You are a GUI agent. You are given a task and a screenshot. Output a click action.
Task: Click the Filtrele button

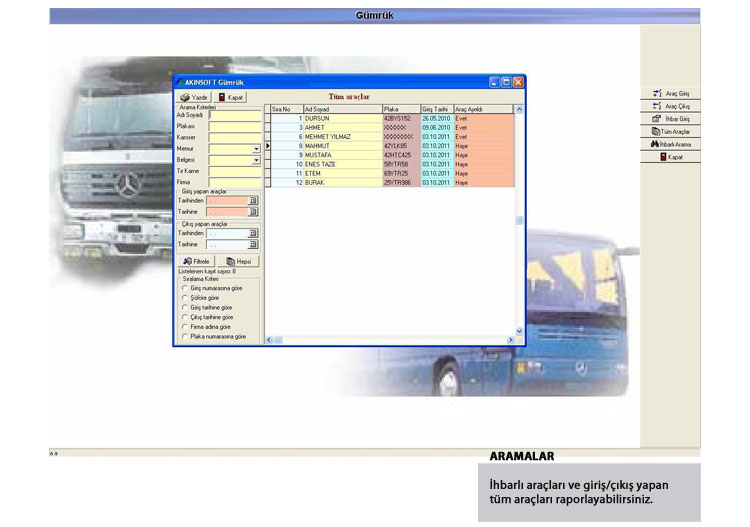[x=197, y=261]
